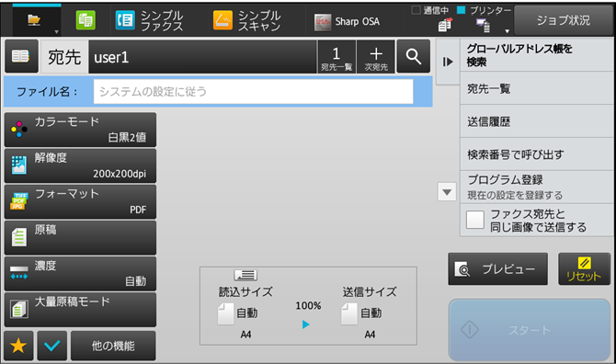Open 濃度 exposure setting
Screen dimensions: 616x364
pos(80,274)
